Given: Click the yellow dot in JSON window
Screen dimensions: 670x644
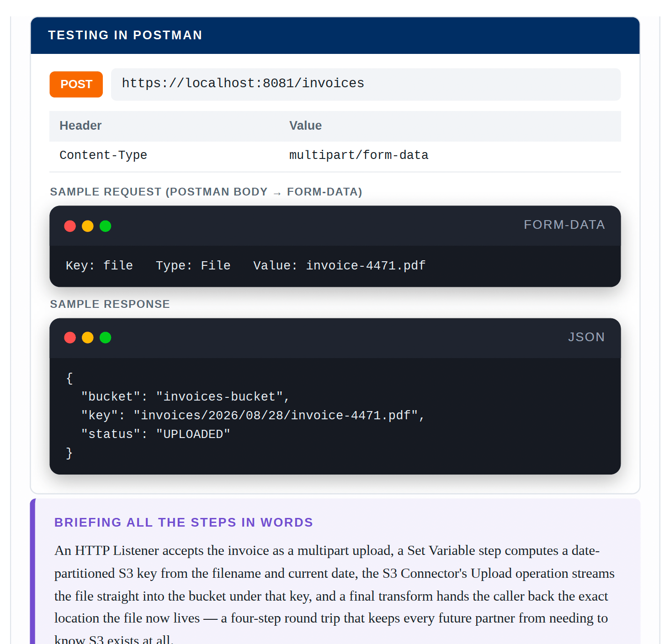Looking at the screenshot, I should point(88,338).
